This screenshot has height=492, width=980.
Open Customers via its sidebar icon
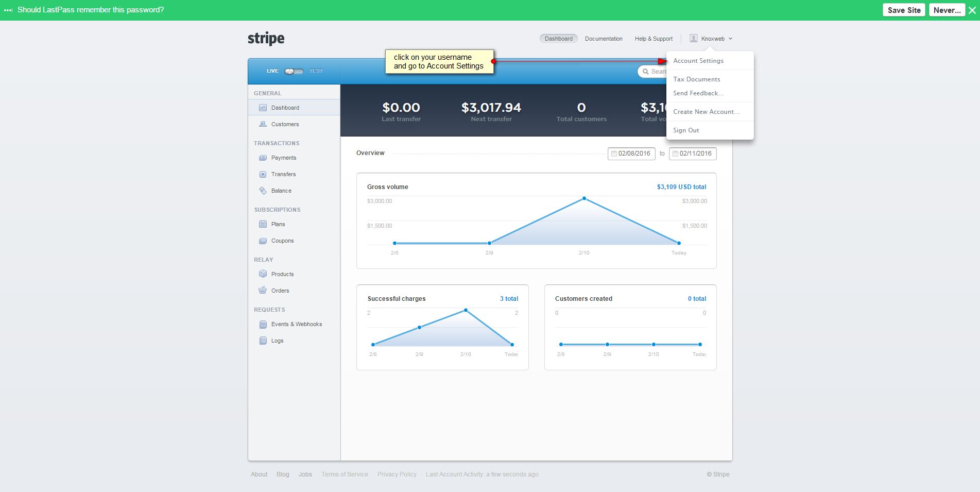click(x=263, y=124)
